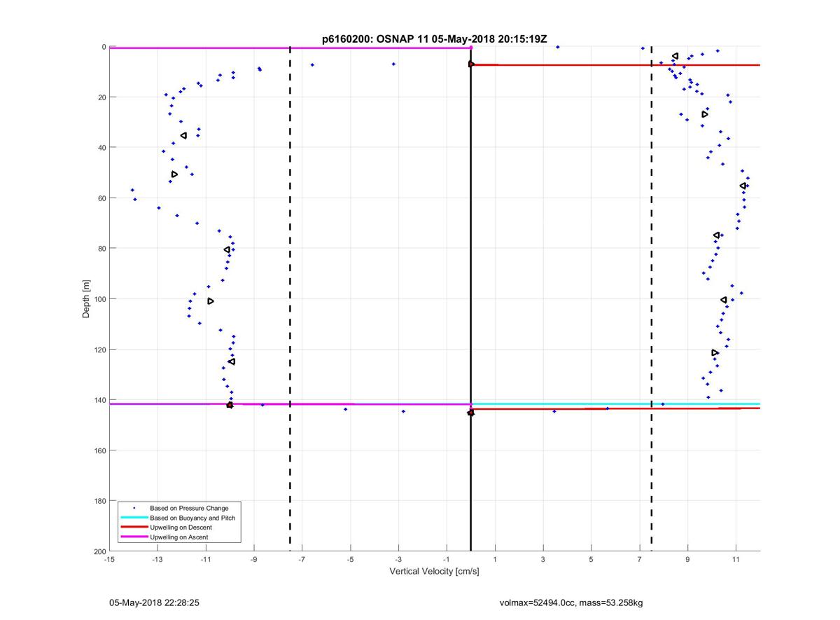840x620 pixels.
Task: Click the x-axis tick label '5'
Action: click(591, 560)
